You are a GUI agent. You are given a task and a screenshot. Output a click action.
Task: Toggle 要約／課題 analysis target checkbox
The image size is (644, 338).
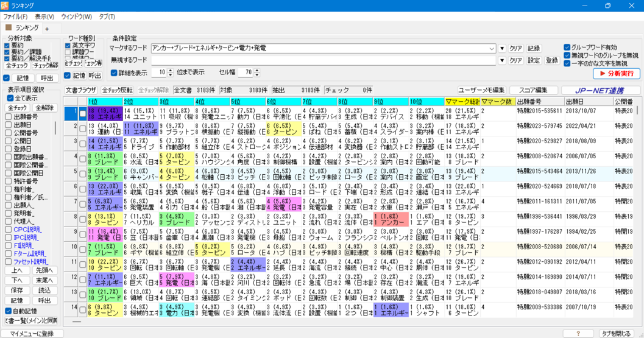7,52
